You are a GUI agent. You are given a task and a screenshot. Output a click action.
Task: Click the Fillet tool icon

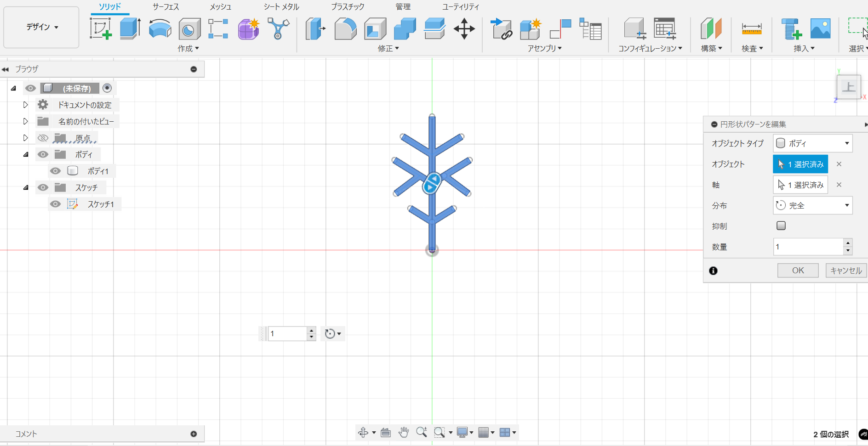(345, 28)
